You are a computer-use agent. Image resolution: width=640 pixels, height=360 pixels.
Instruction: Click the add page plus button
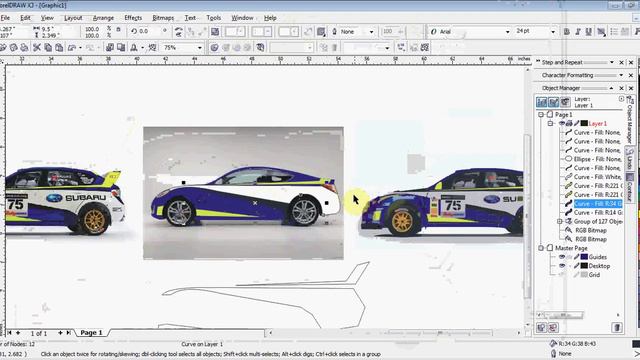coord(60,333)
